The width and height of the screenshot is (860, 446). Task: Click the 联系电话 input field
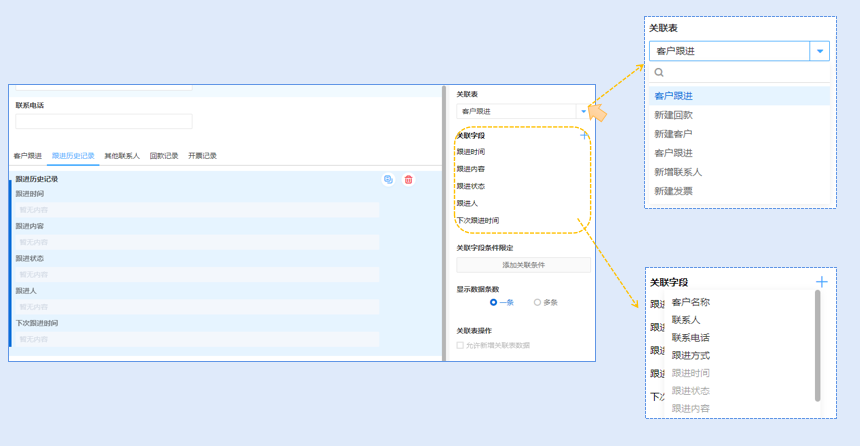coord(104,121)
